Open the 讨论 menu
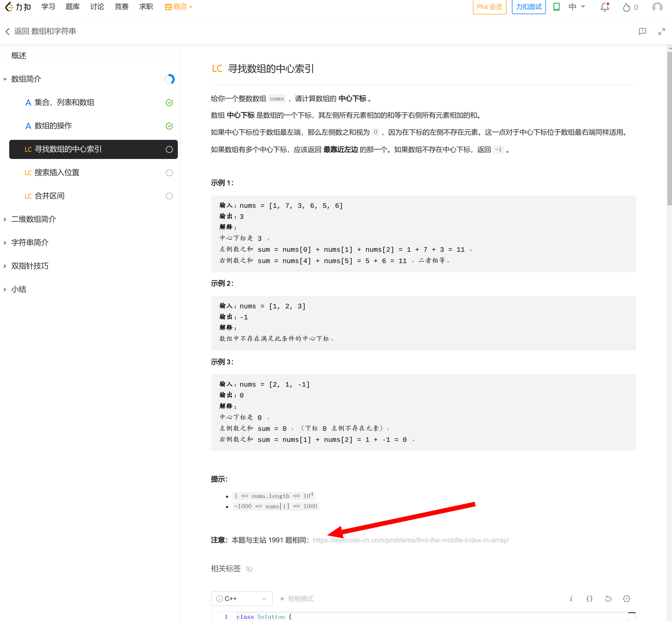Viewport: 672px width, 621px height. 97,7
